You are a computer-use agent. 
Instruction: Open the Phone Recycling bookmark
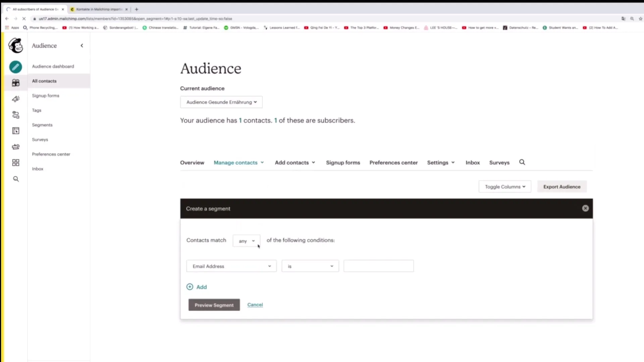[x=41, y=28]
